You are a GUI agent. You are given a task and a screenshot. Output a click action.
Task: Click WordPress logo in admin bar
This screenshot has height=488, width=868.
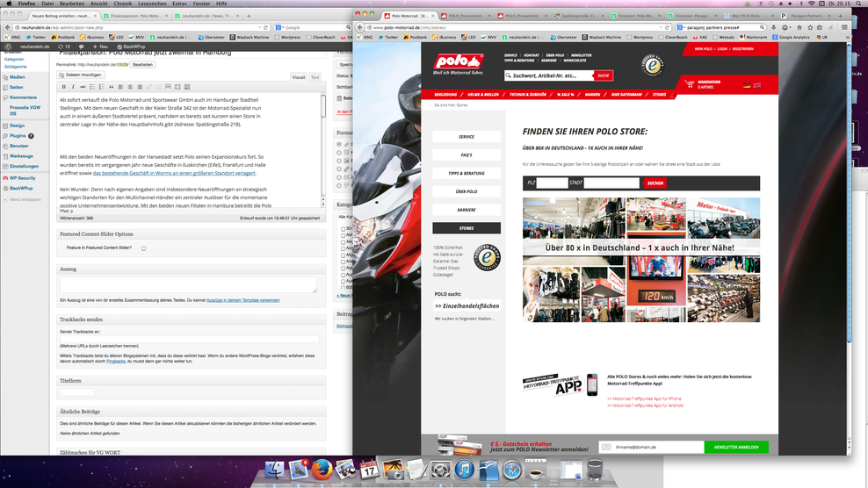pos(8,47)
